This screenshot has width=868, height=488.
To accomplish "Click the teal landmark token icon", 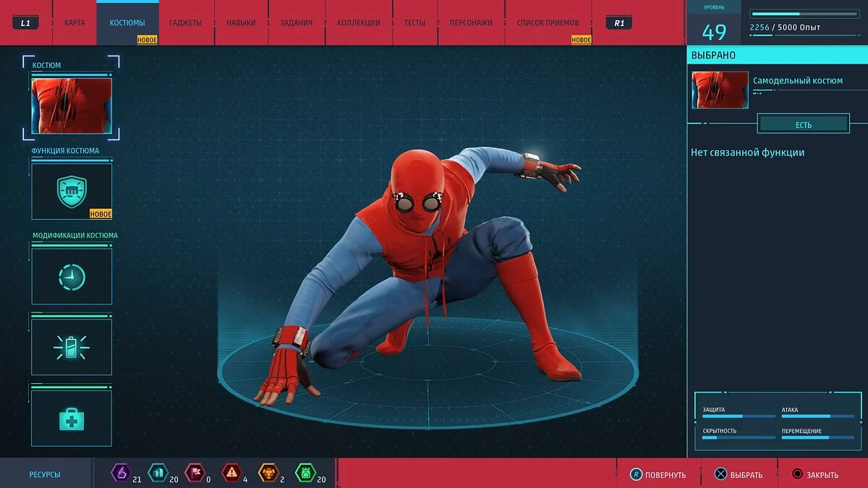I will (157, 474).
